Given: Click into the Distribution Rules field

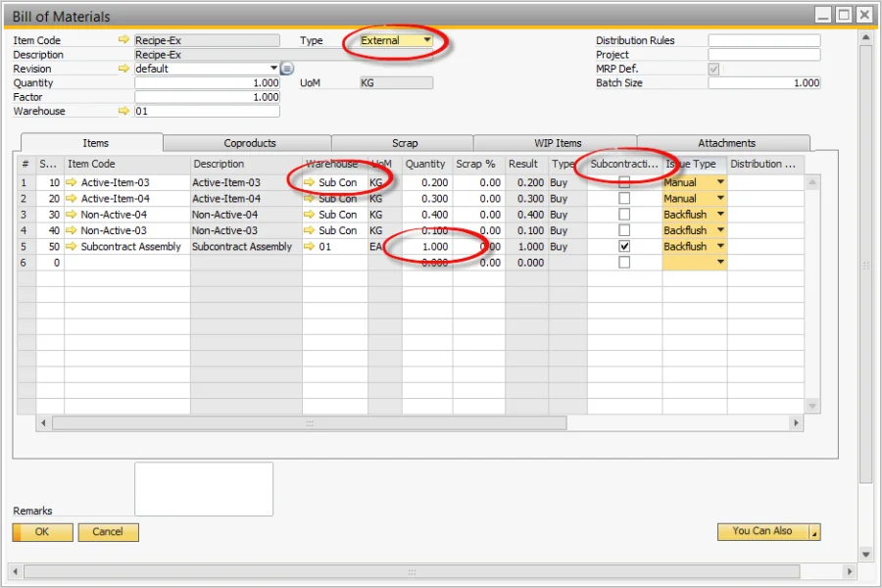Looking at the screenshot, I should tap(763, 40).
